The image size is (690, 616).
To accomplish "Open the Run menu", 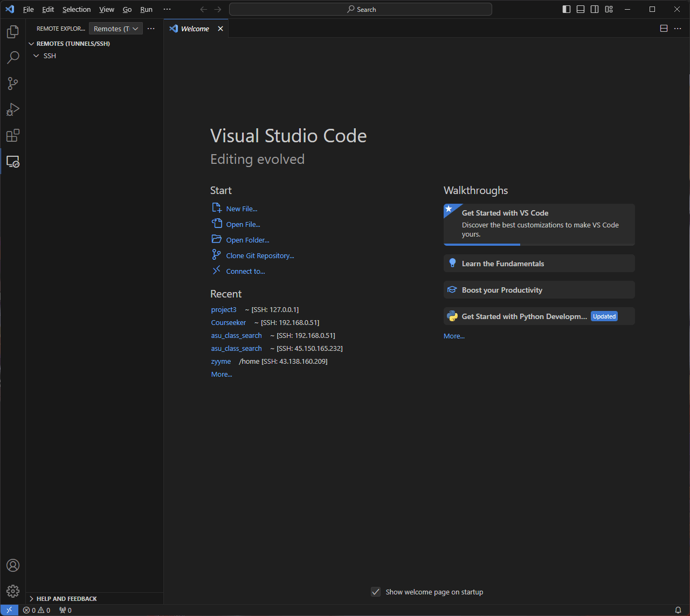I will pos(146,9).
